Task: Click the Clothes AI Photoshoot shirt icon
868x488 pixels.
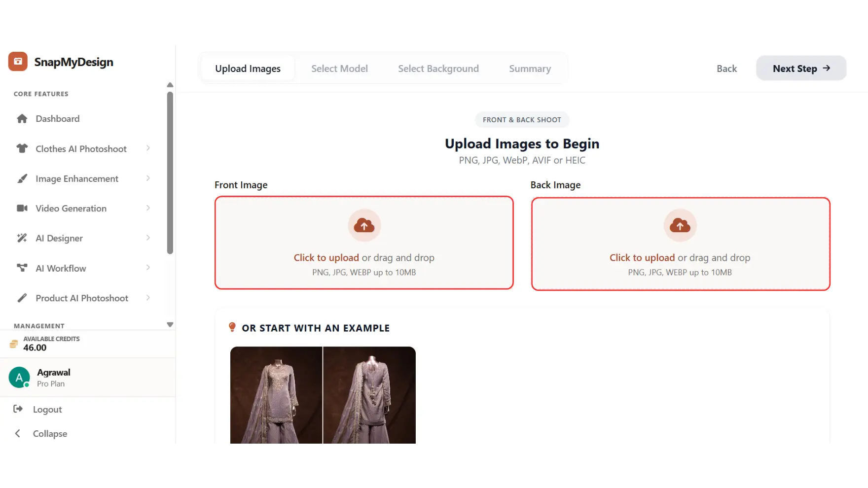Action: point(22,148)
